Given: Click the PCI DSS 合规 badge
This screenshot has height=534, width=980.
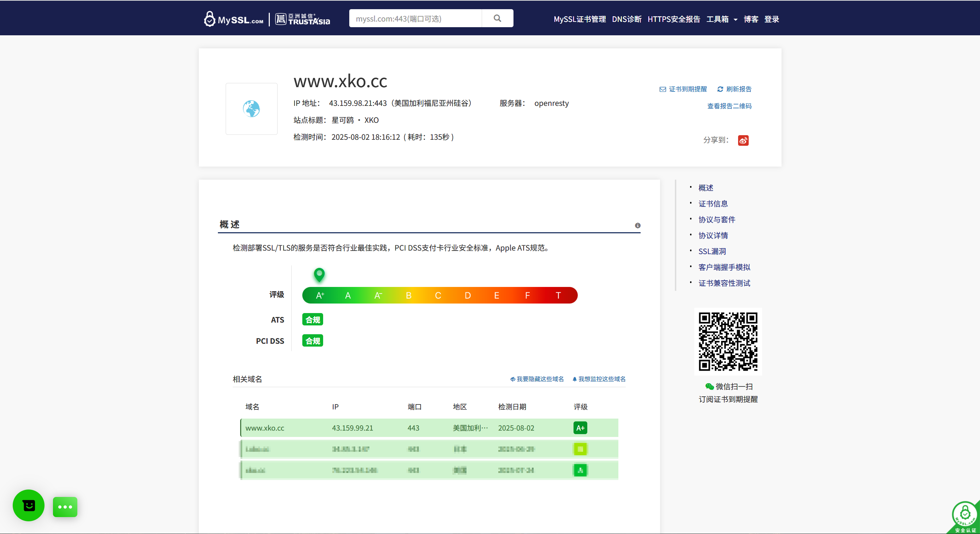Looking at the screenshot, I should [x=313, y=341].
